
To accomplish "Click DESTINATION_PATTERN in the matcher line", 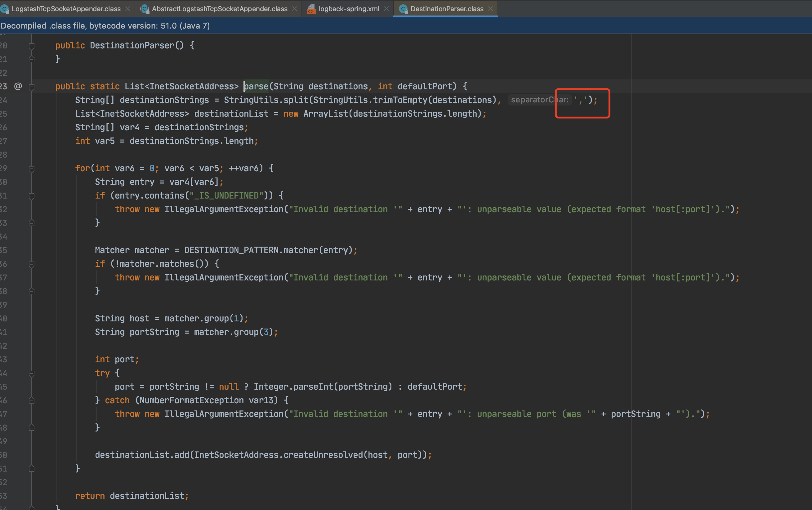I will 231,250.
